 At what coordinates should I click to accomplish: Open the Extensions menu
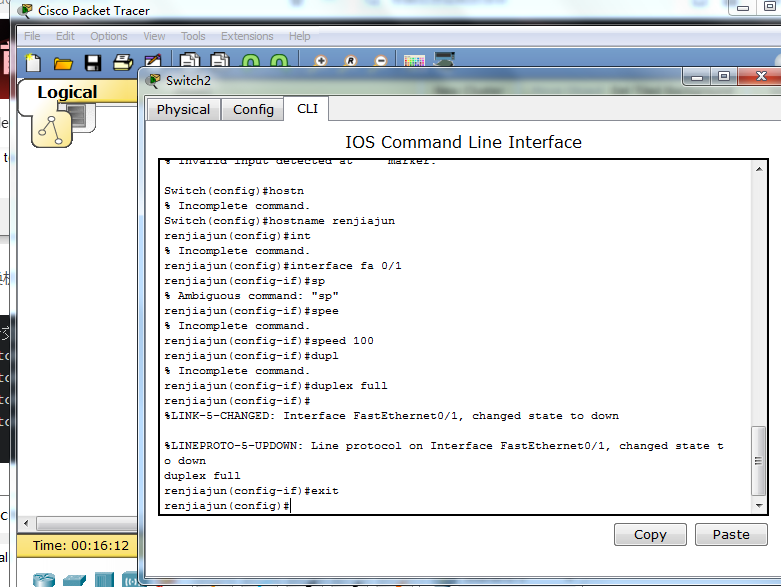click(x=247, y=36)
